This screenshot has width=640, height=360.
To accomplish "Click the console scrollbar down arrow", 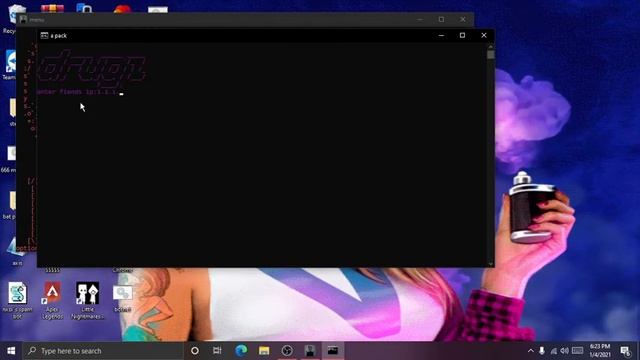I will 491,264.
